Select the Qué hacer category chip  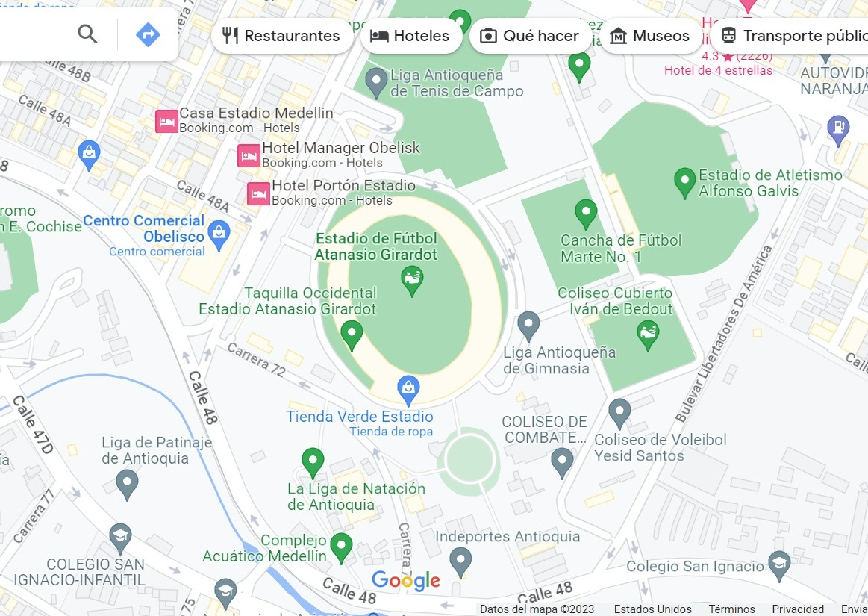click(529, 36)
